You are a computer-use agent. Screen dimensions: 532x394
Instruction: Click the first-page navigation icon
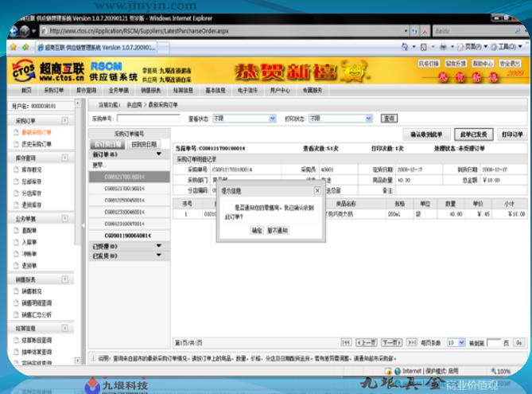click(346, 342)
